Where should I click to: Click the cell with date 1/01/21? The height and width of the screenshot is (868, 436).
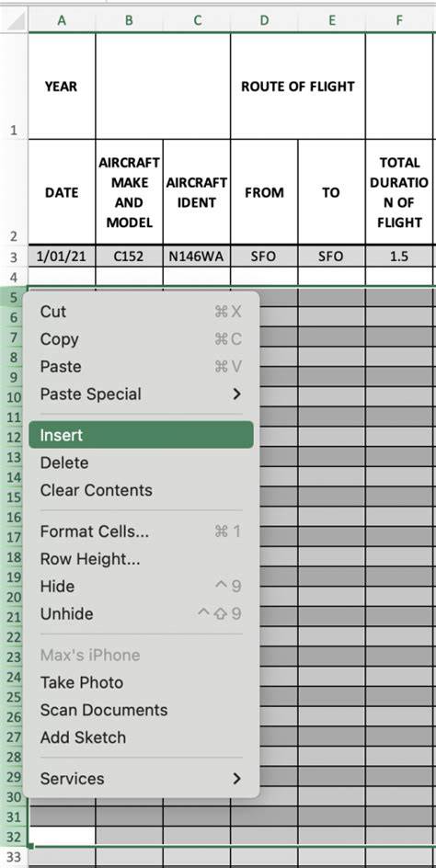tap(62, 257)
